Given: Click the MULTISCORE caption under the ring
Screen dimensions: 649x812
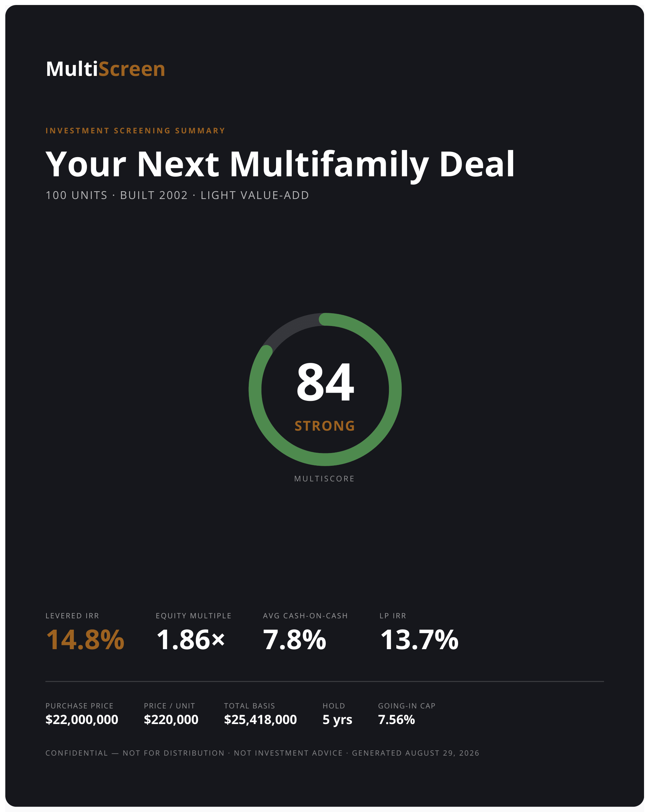Looking at the screenshot, I should (324, 479).
